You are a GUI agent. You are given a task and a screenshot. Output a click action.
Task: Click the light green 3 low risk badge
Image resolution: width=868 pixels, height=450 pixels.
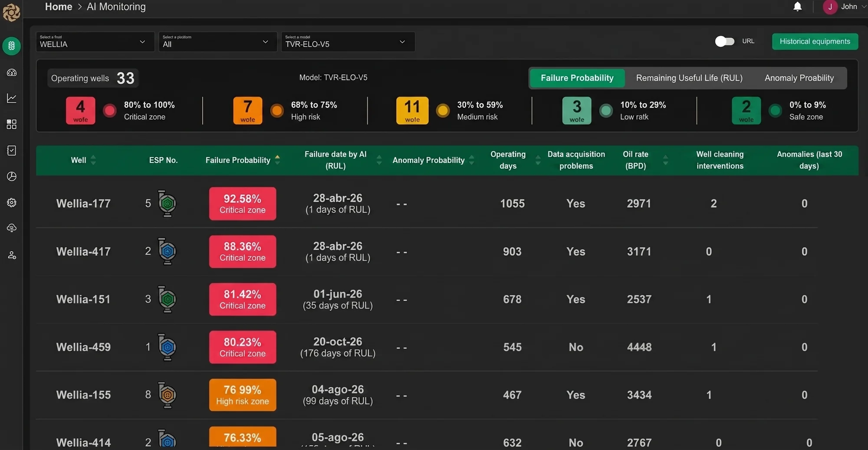click(577, 111)
